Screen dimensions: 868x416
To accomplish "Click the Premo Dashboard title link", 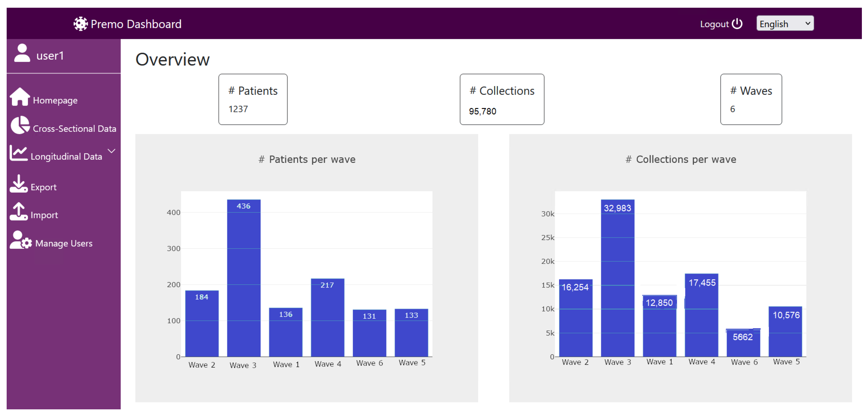I will [136, 24].
